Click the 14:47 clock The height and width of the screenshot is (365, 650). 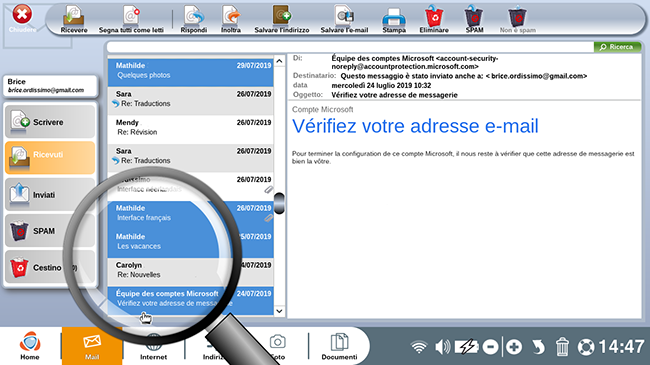(x=621, y=347)
